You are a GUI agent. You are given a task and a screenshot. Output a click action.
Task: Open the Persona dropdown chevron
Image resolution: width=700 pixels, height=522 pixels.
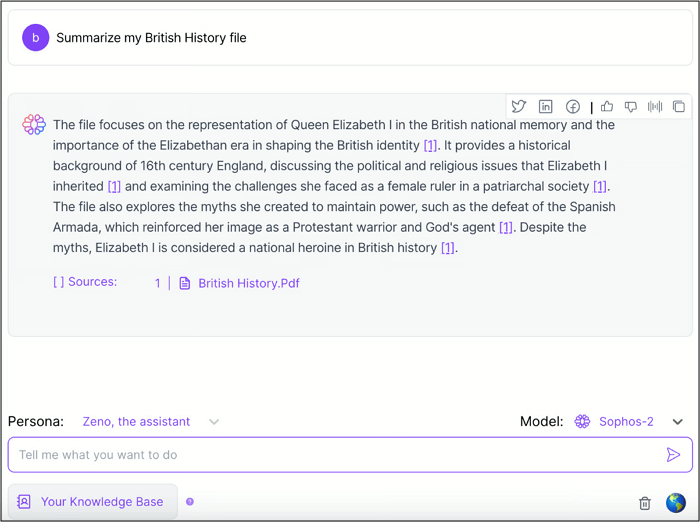[x=214, y=422]
